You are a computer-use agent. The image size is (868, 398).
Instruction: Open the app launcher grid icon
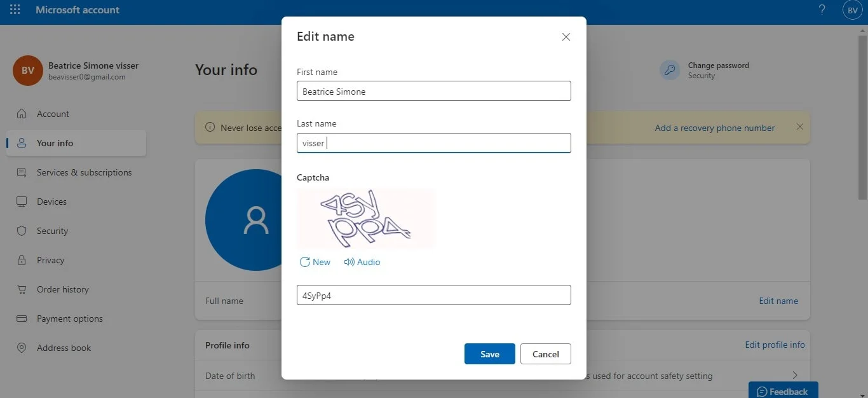[15, 10]
